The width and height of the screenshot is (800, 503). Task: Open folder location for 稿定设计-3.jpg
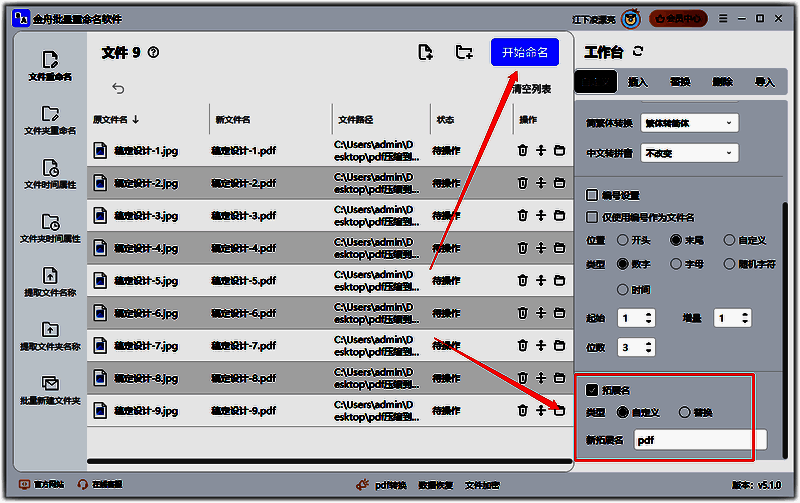point(559,216)
